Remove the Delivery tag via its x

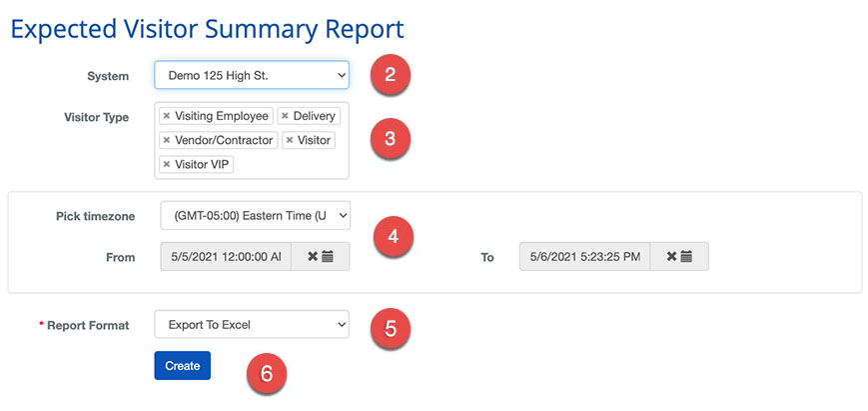285,116
